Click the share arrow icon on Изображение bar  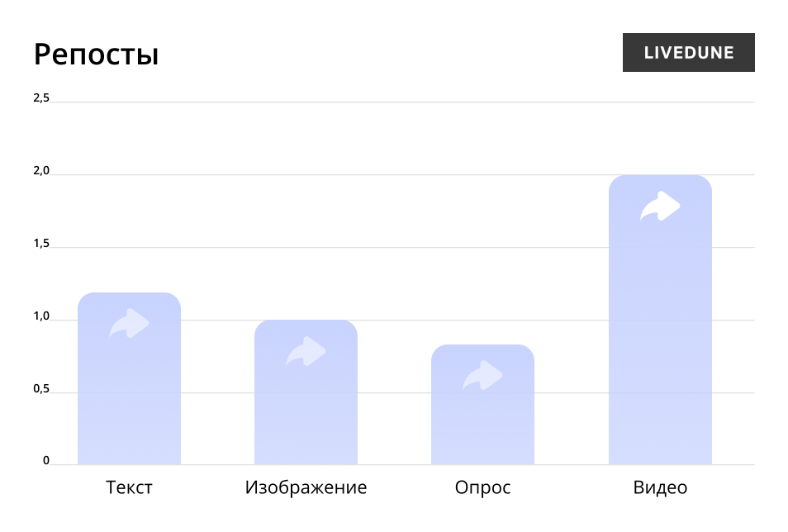pyautogui.click(x=306, y=352)
